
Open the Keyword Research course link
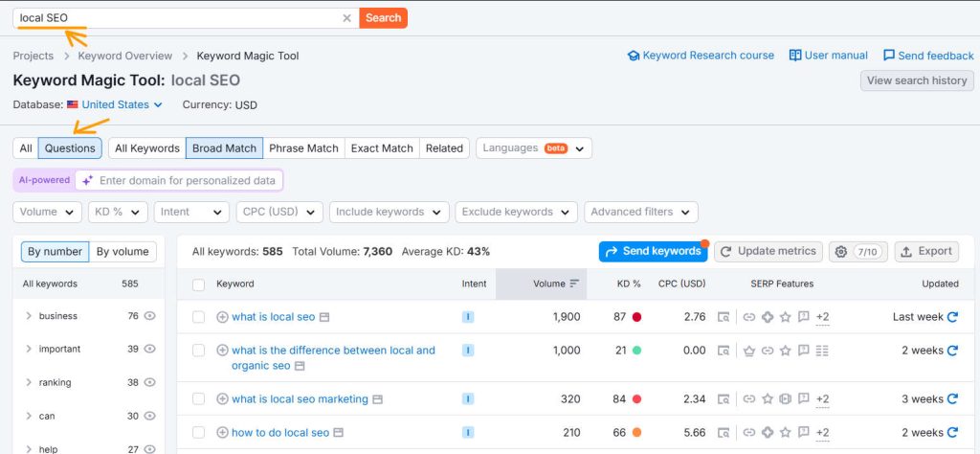pos(701,56)
